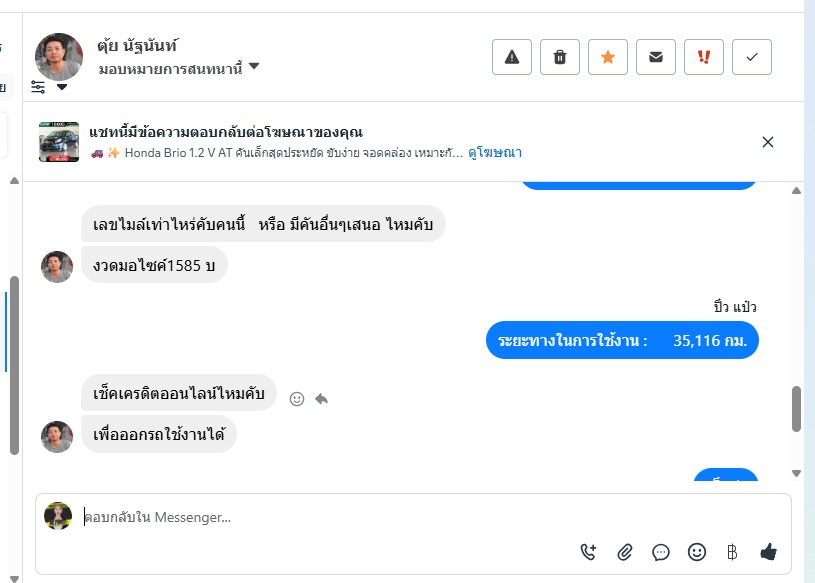Open saved replies speech bubble icon
Viewport: 815px width, 583px height.
point(661,552)
